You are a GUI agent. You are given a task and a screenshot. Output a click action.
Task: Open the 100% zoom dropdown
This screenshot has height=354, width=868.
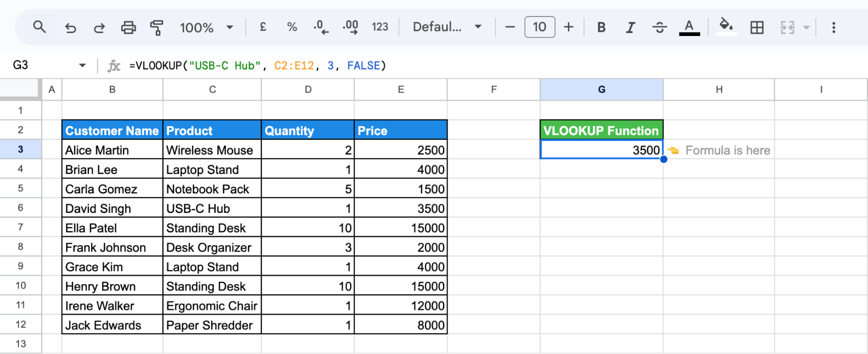[207, 28]
